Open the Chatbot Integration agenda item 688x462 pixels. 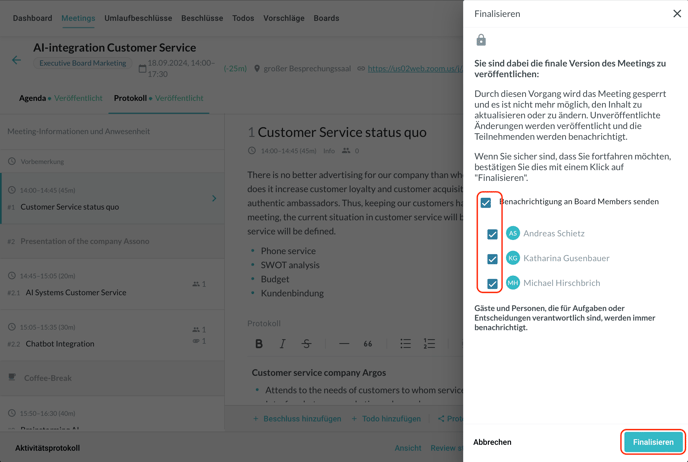[x=60, y=343]
